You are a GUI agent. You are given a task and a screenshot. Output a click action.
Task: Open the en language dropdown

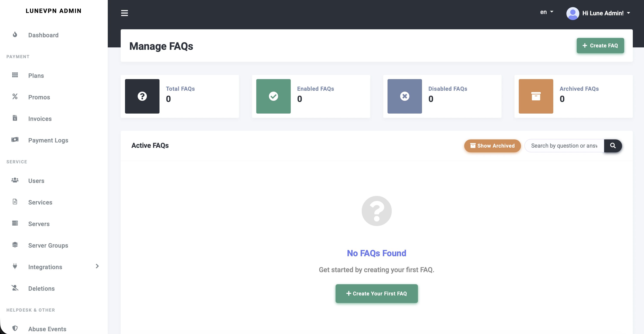pyautogui.click(x=547, y=12)
